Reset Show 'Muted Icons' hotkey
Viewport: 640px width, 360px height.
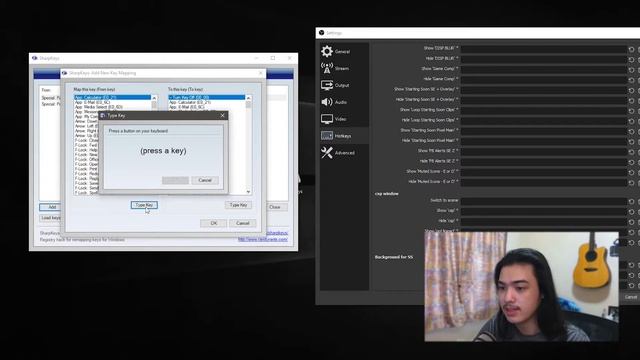point(631,172)
